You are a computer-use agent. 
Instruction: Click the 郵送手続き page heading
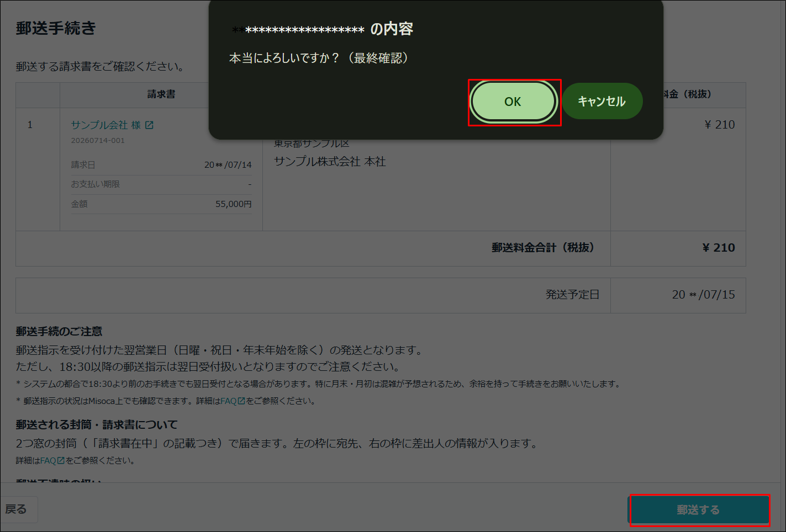(56, 28)
